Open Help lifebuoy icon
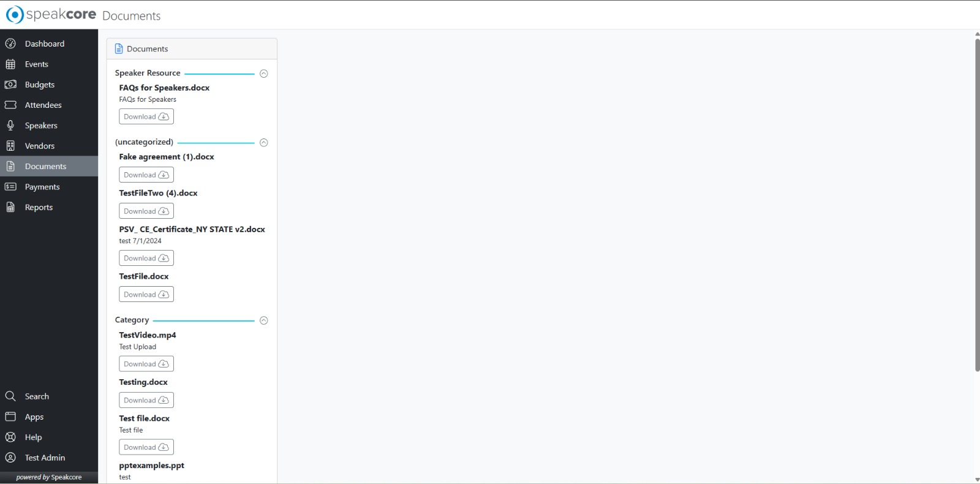 [x=10, y=437]
